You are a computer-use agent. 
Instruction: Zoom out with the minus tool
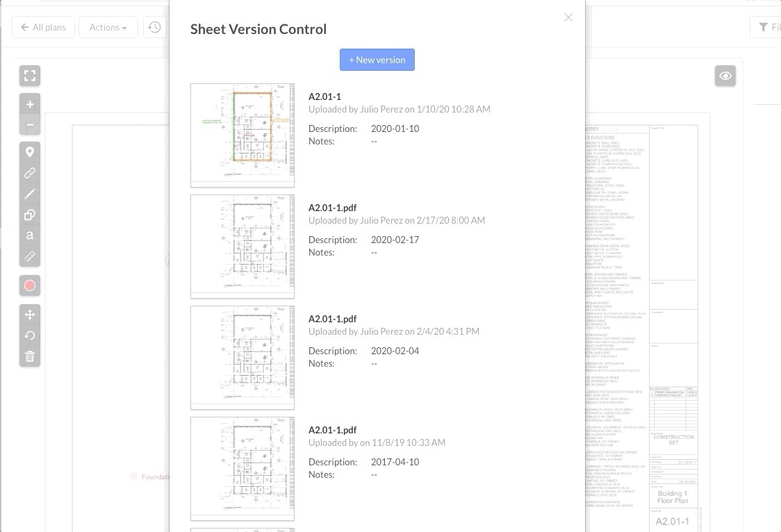coord(30,125)
